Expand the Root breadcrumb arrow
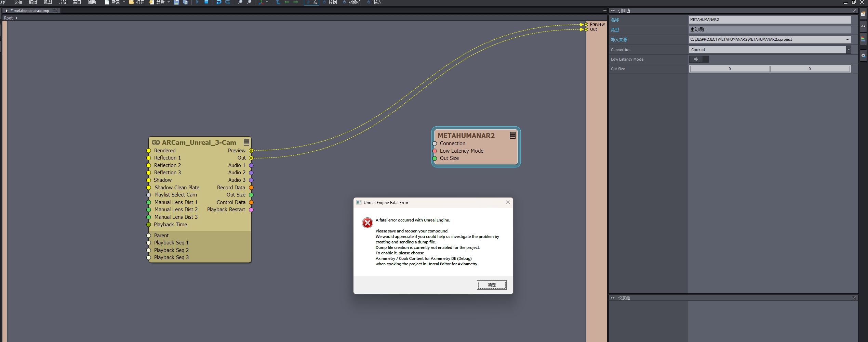 [x=16, y=18]
